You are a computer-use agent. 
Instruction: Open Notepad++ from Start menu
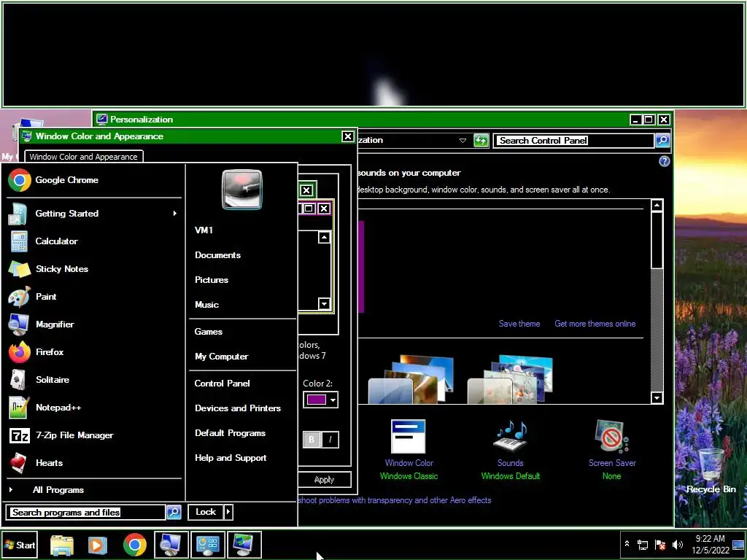(x=94, y=407)
